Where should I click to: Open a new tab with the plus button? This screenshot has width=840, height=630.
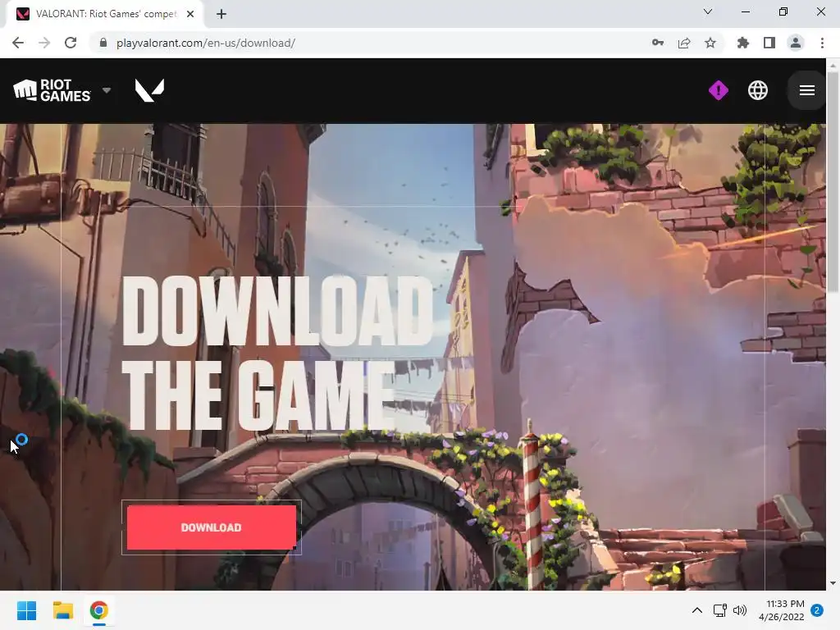[x=221, y=14]
